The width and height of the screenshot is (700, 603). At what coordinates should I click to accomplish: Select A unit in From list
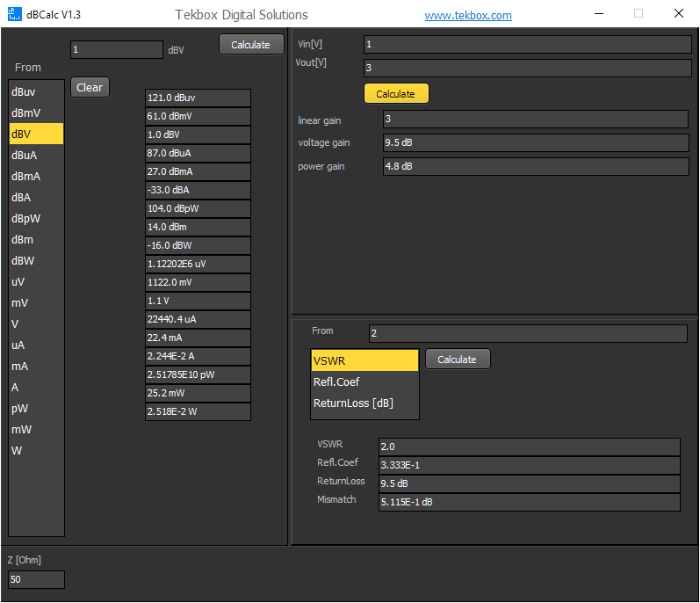click(x=36, y=388)
